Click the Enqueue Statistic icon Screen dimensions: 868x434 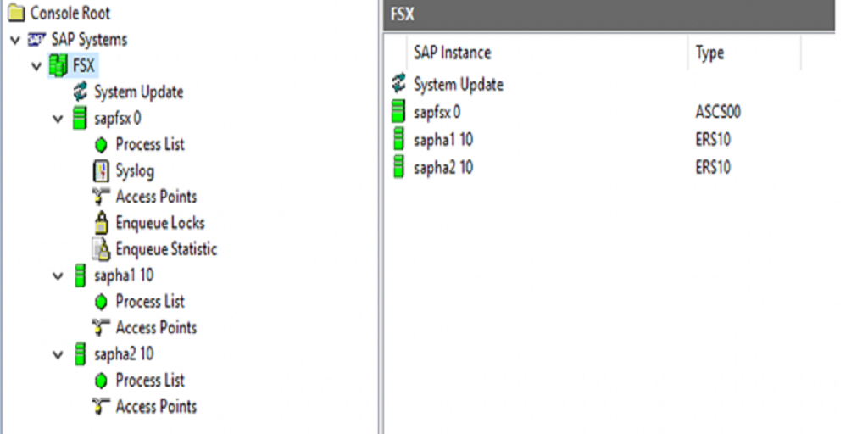click(102, 250)
